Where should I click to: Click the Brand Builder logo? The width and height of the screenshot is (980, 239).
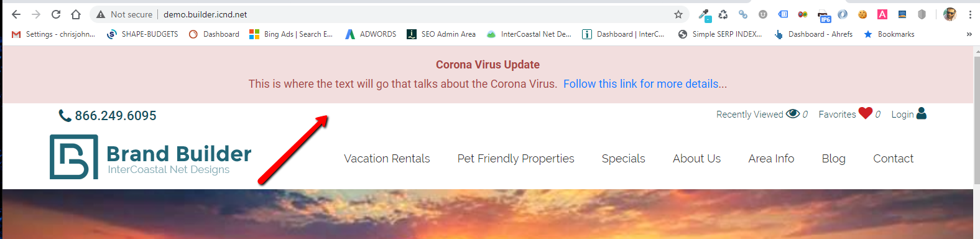coord(150,157)
